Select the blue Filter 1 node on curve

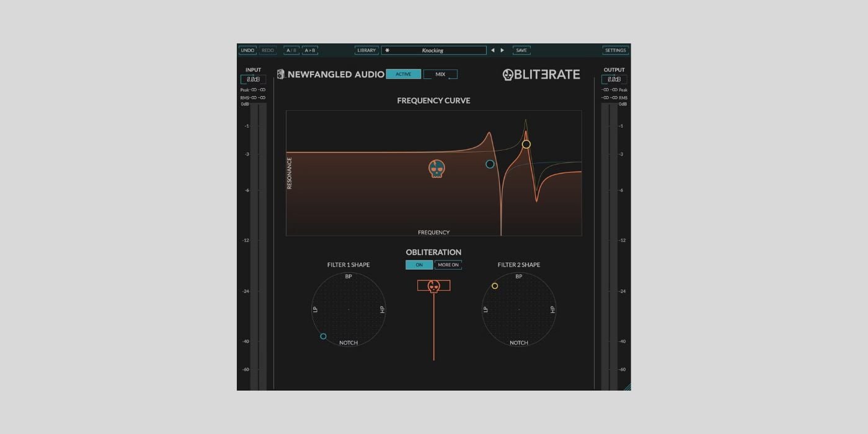click(x=490, y=164)
